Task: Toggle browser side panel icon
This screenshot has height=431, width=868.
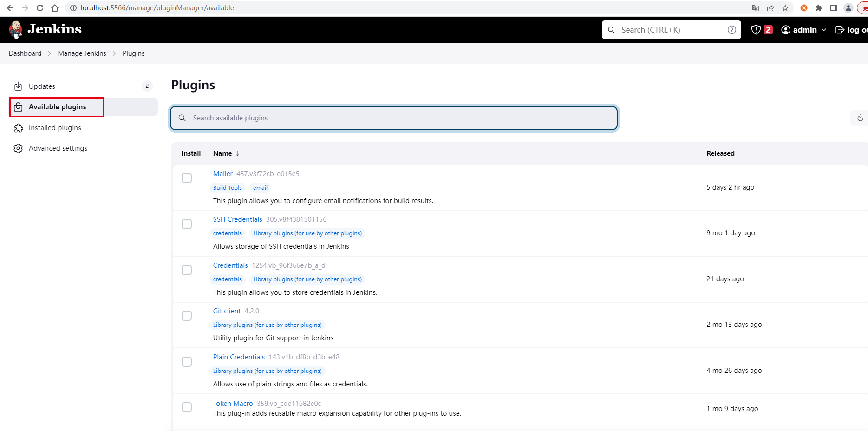Action: pos(834,8)
